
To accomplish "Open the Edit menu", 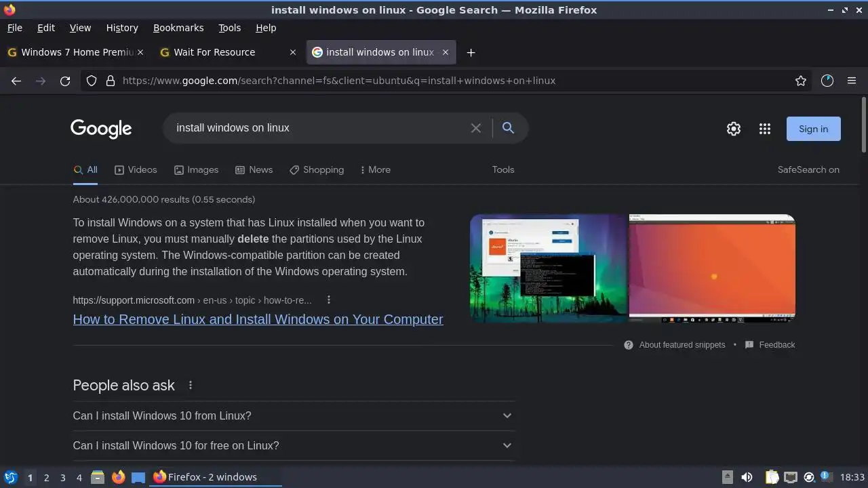I will tap(46, 28).
